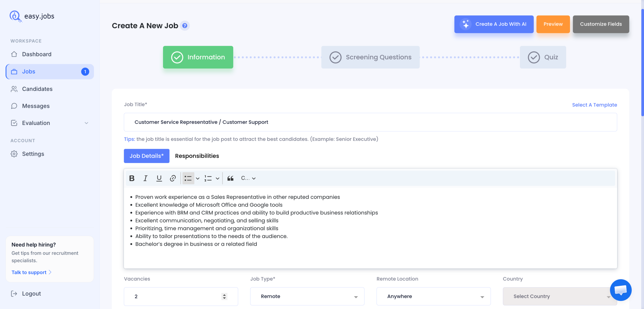Open numbered list style dropdown
Image resolution: width=644 pixels, height=309 pixels.
[x=218, y=178]
